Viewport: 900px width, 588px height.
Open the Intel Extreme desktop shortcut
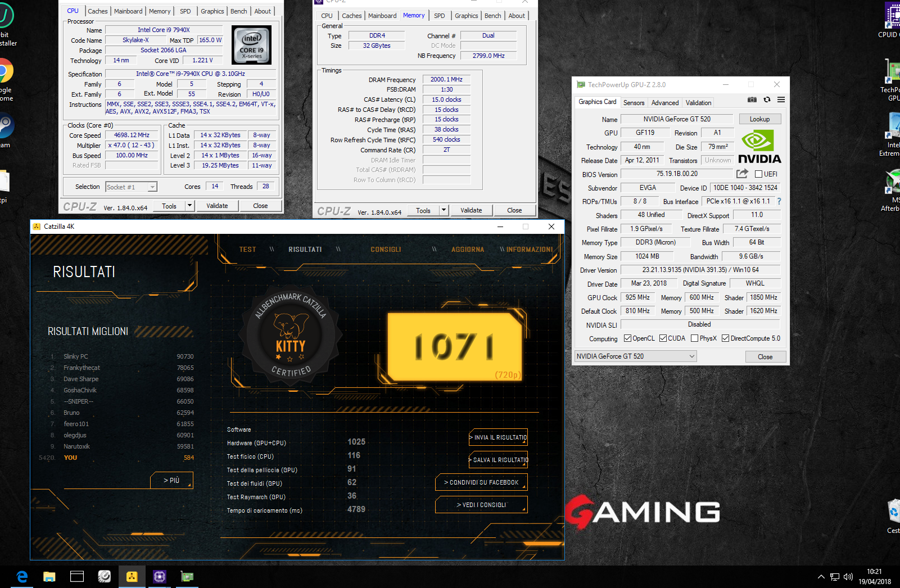pos(892,135)
